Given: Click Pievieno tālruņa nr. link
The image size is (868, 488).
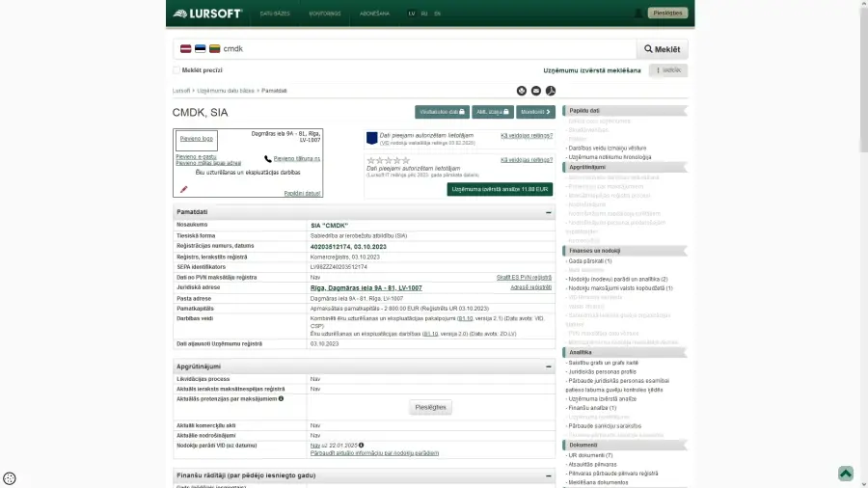Looking at the screenshot, I should [x=297, y=159].
